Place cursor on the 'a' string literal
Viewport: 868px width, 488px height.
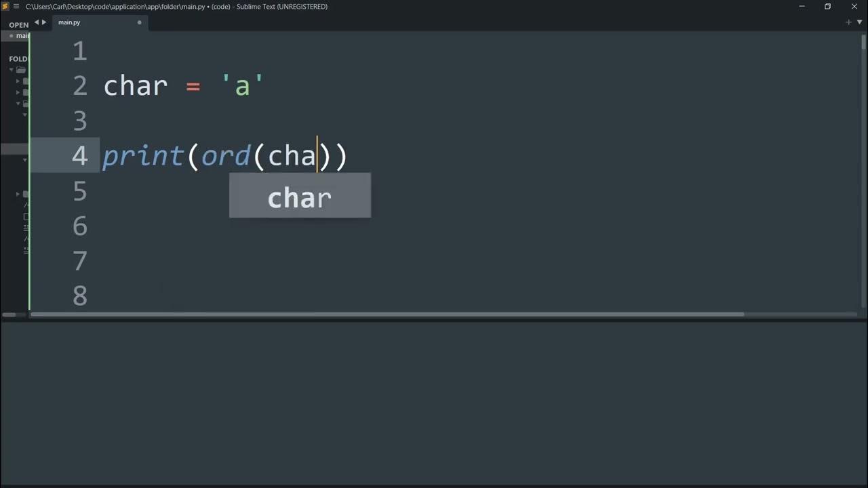[242, 87]
